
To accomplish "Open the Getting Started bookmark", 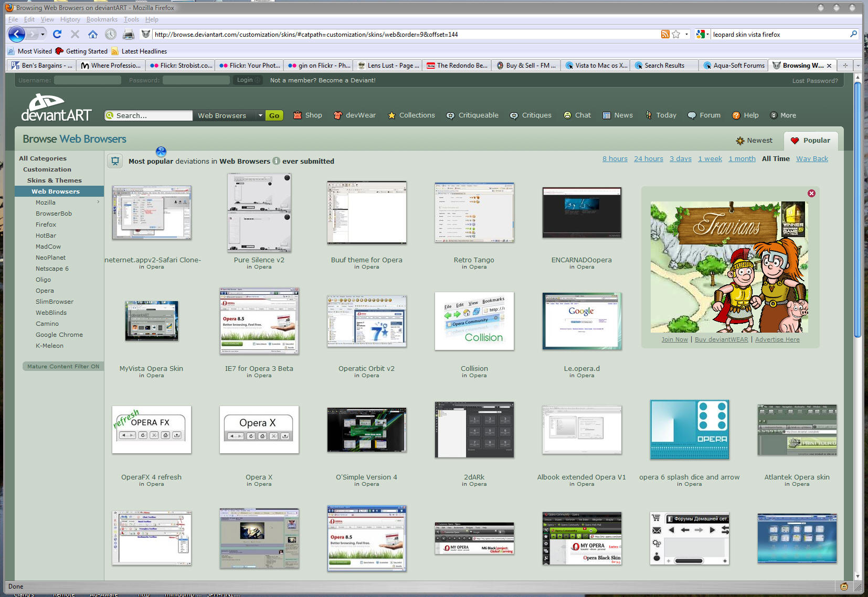I will coord(81,51).
